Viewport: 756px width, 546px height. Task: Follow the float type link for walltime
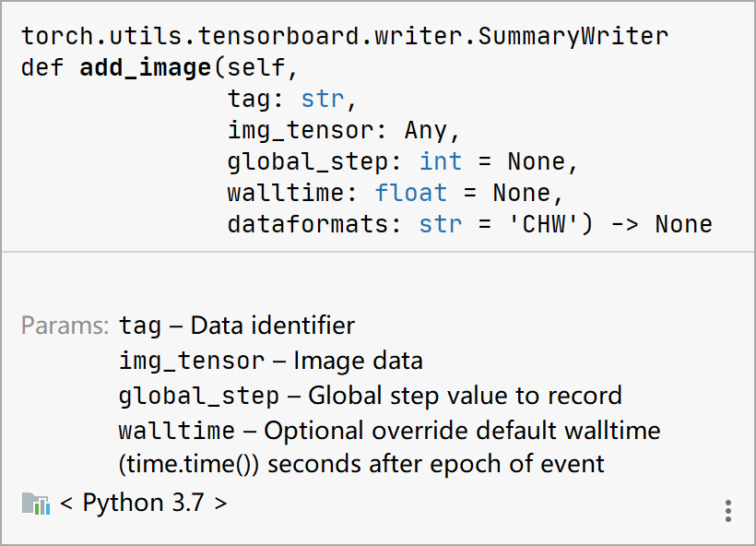tap(410, 193)
